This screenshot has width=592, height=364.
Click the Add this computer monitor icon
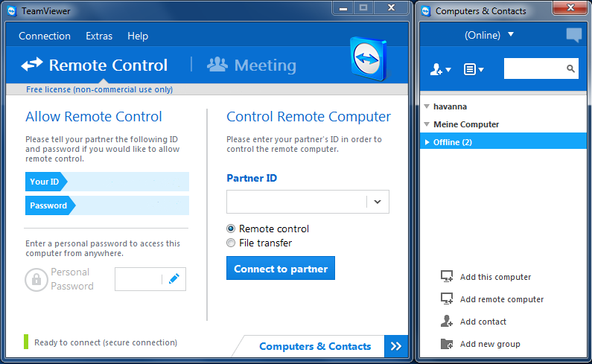point(447,276)
